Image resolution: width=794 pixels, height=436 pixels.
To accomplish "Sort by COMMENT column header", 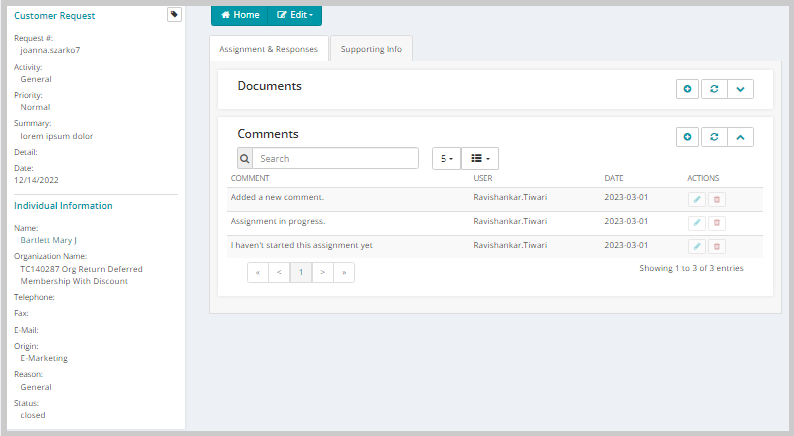I will pyautogui.click(x=250, y=178).
